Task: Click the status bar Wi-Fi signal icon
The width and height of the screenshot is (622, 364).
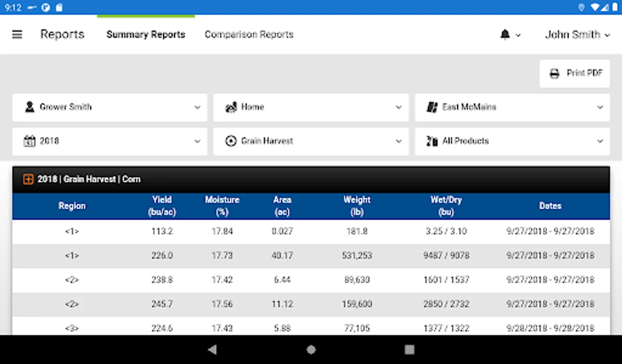Action: click(595, 7)
